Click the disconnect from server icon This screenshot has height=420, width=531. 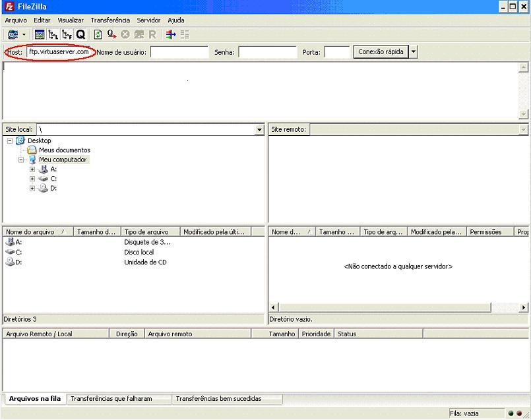(139, 34)
